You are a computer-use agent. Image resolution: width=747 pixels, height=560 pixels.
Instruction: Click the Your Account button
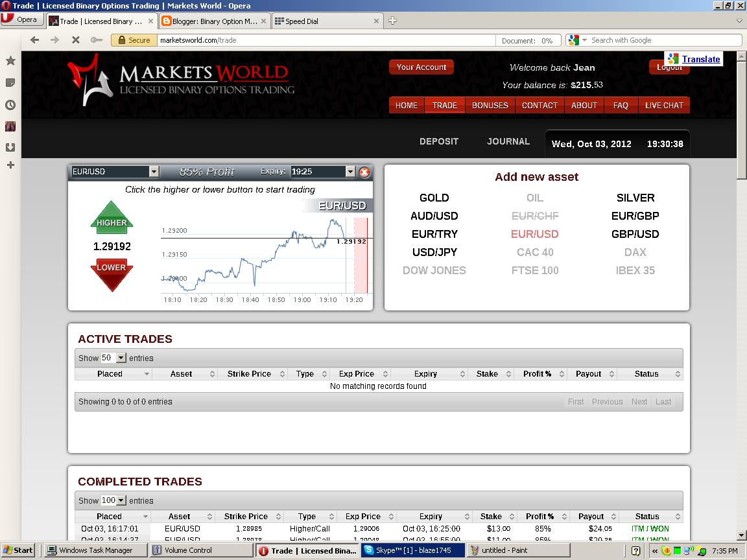click(x=421, y=67)
